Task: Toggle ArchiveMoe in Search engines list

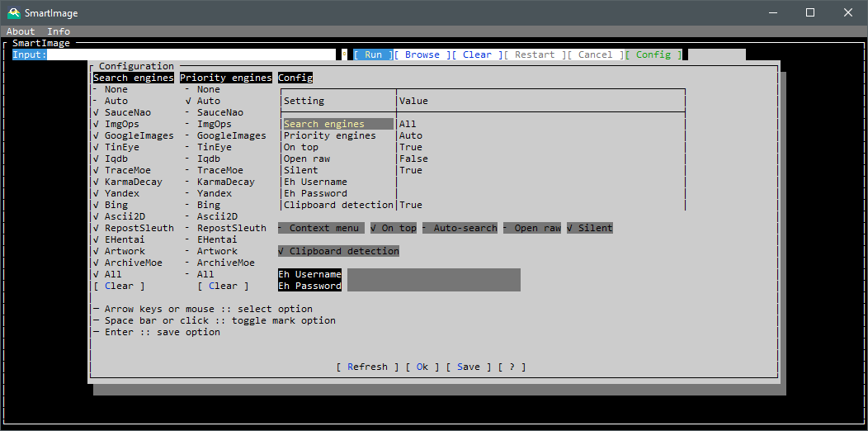Action: 128,263
